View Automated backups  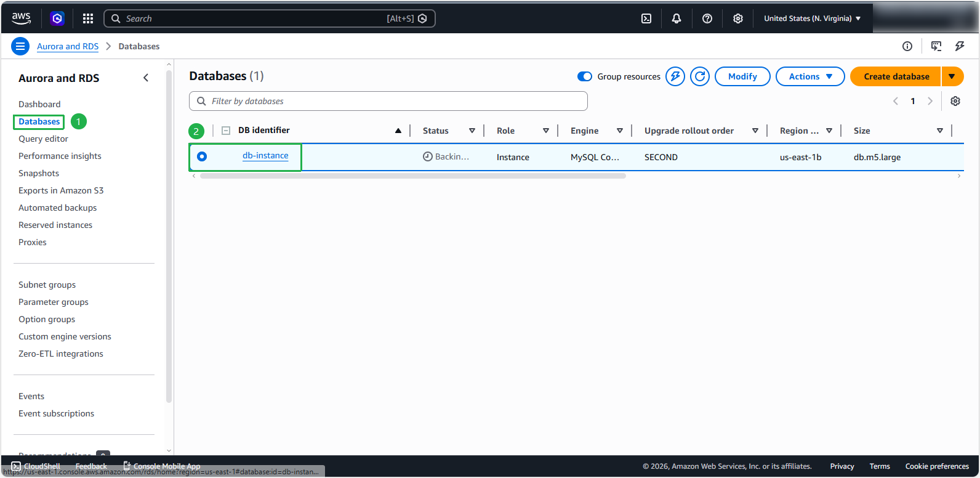57,208
